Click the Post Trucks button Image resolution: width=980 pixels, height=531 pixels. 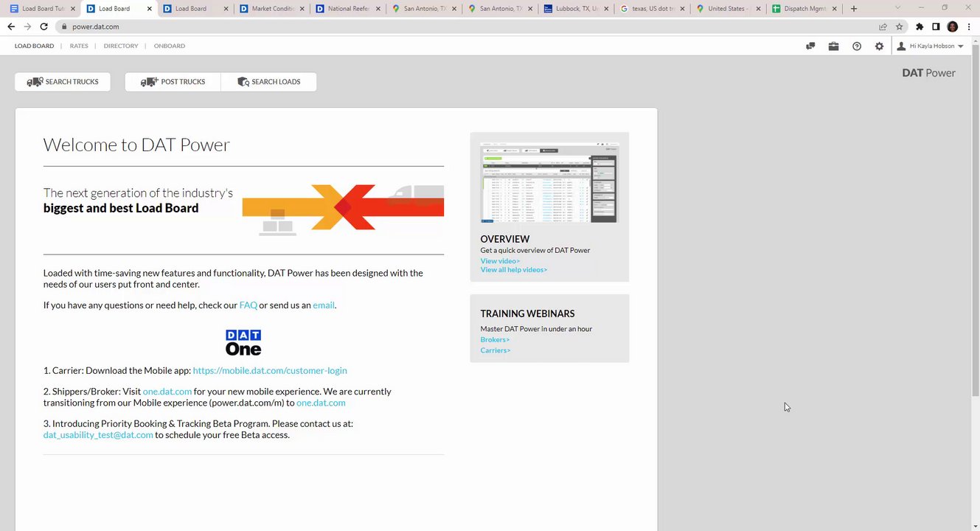point(173,82)
